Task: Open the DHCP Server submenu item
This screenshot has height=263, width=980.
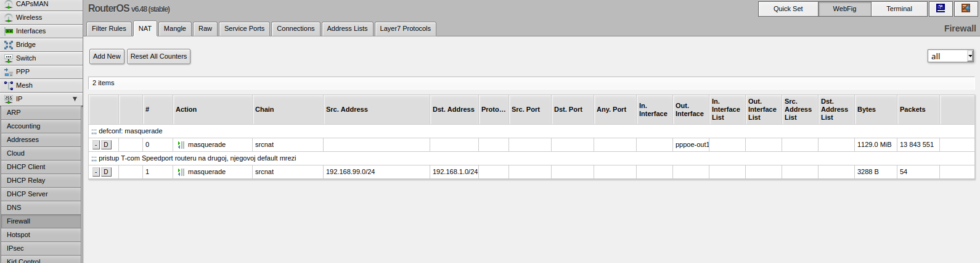Action: pos(27,194)
